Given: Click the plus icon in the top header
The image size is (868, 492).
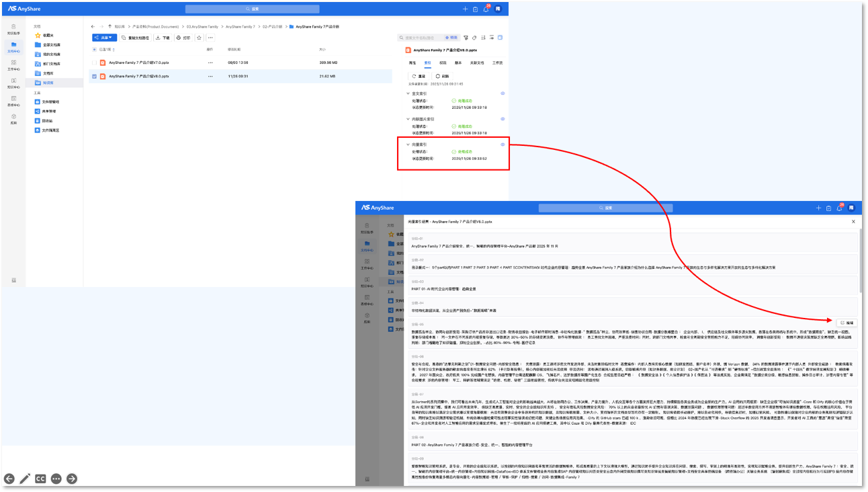Looking at the screenshot, I should tap(465, 9).
